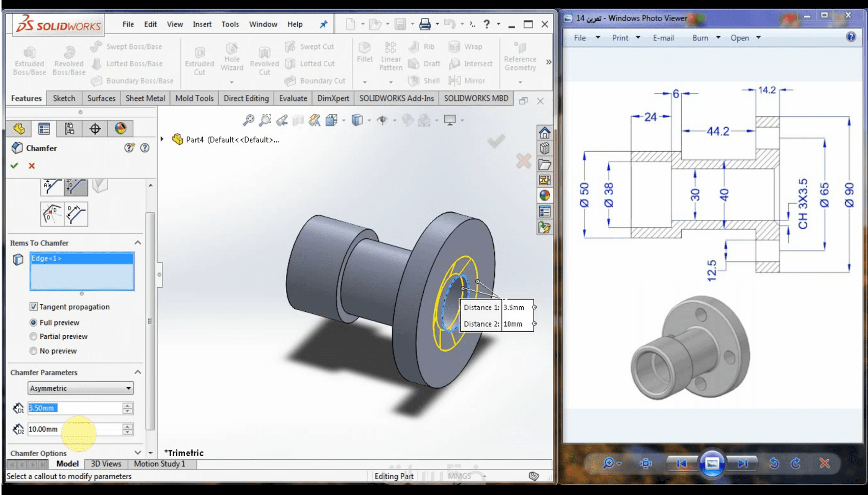
Task: Open the DisplayManager color sphere tab
Action: [x=120, y=129]
